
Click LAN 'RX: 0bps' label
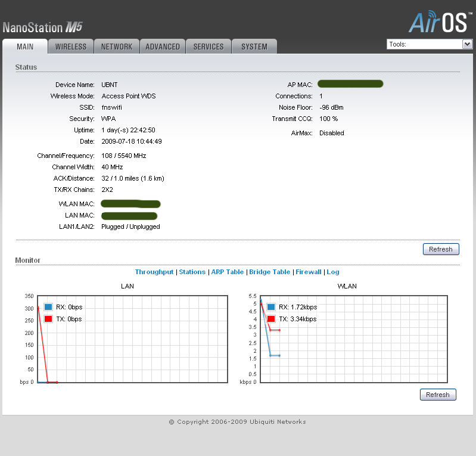69,307
